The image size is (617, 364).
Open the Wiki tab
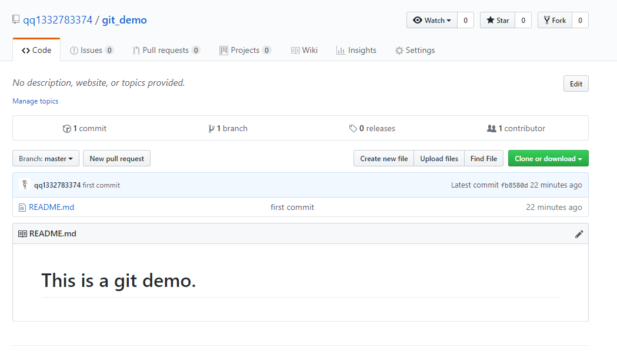pos(304,51)
